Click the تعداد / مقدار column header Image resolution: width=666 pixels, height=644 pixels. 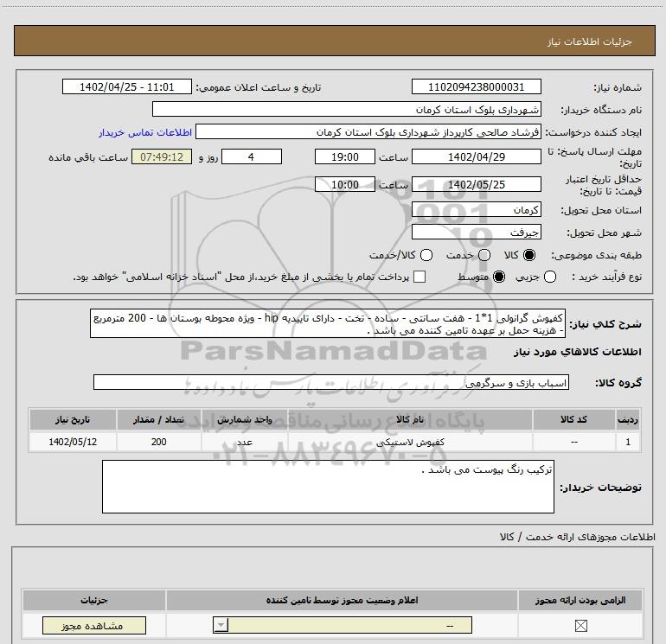pos(159,419)
